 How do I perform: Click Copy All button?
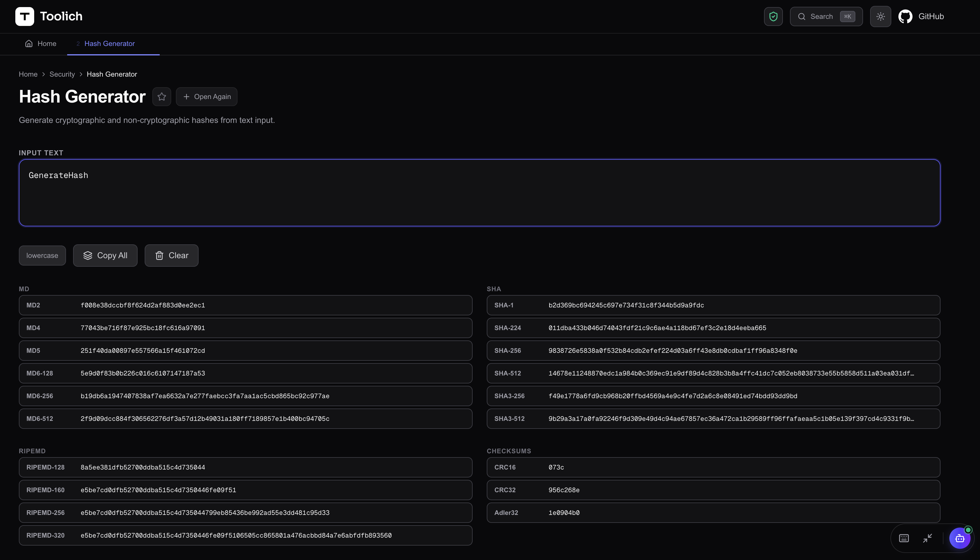pos(105,255)
